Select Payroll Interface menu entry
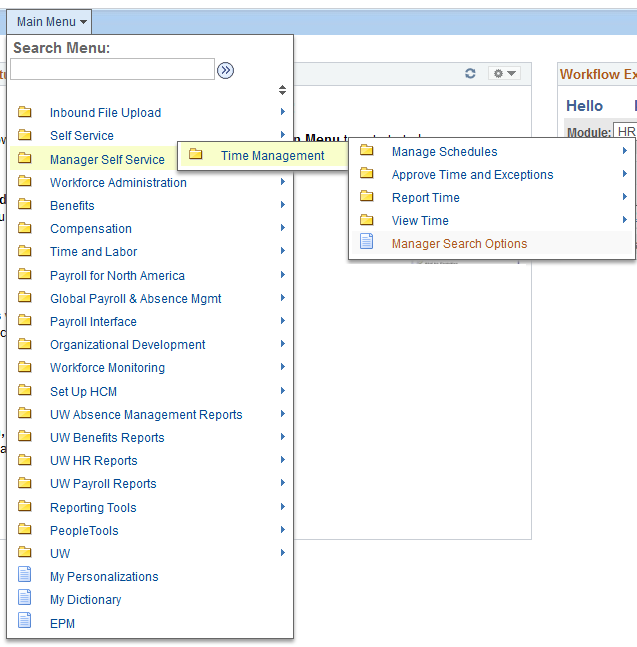The width and height of the screenshot is (637, 647). (x=93, y=321)
